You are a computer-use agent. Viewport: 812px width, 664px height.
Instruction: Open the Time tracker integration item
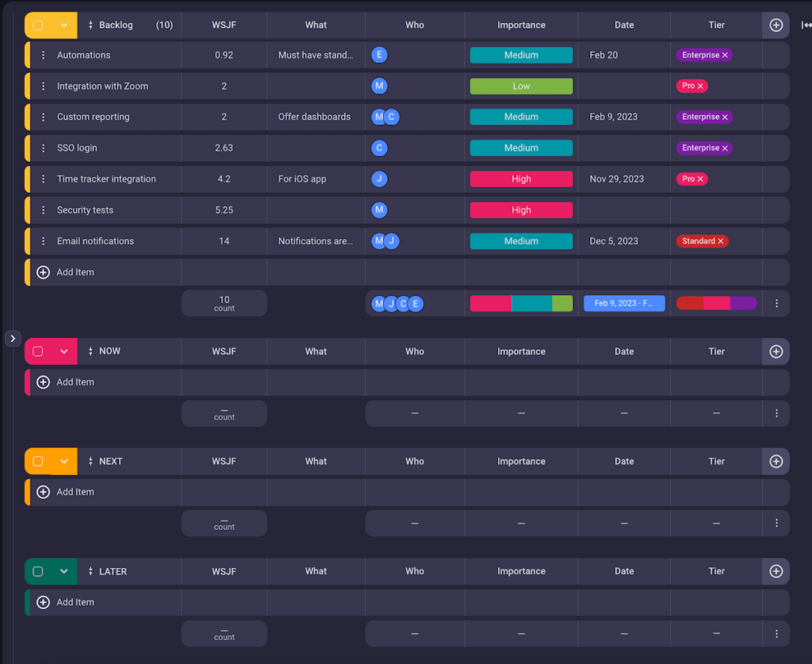[106, 179]
